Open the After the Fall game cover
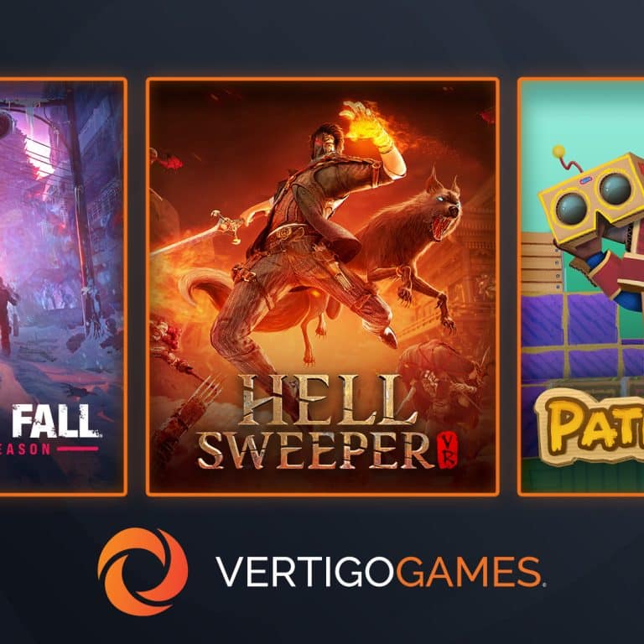The height and width of the screenshot is (644, 644). [61, 287]
